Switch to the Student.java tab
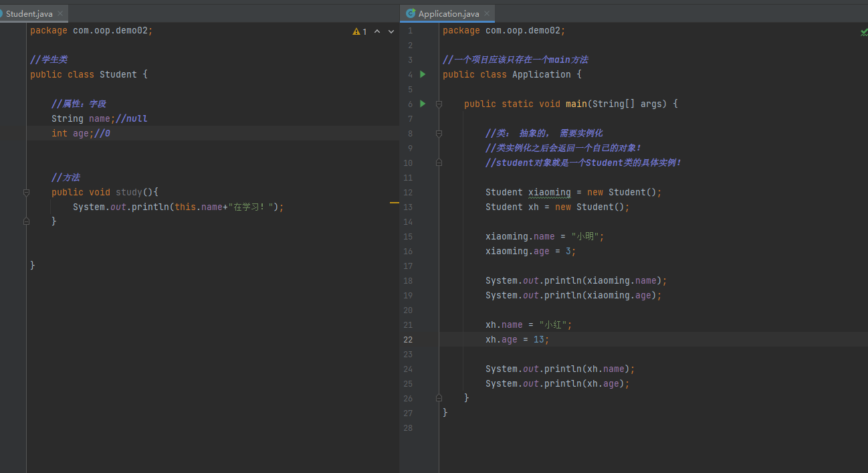Screen dimensions: 868x473 (29, 13)
